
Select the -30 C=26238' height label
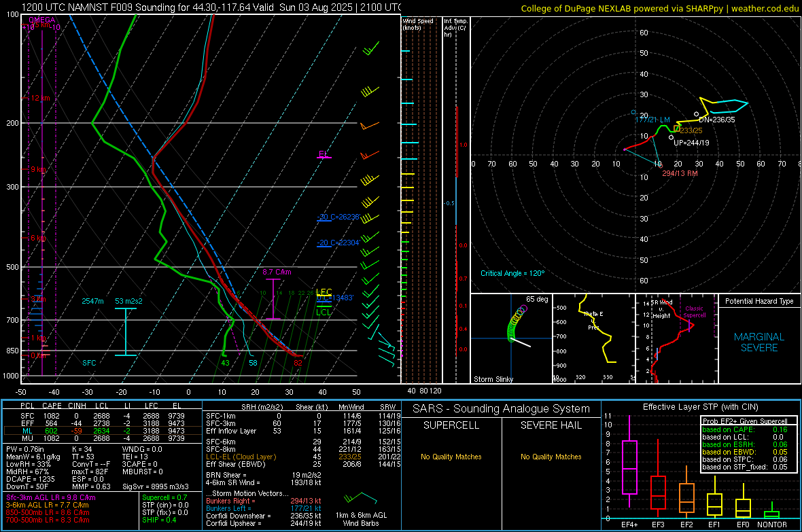click(338, 217)
